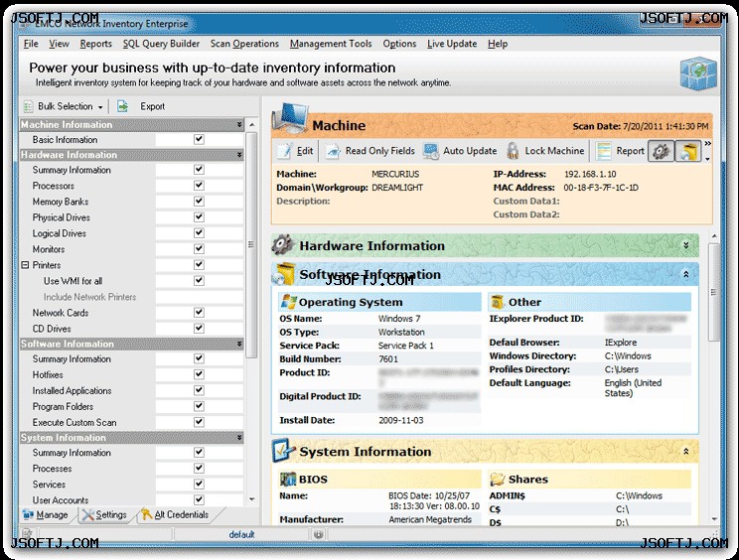Open the Options menu
The width and height of the screenshot is (739, 560).
click(x=399, y=44)
